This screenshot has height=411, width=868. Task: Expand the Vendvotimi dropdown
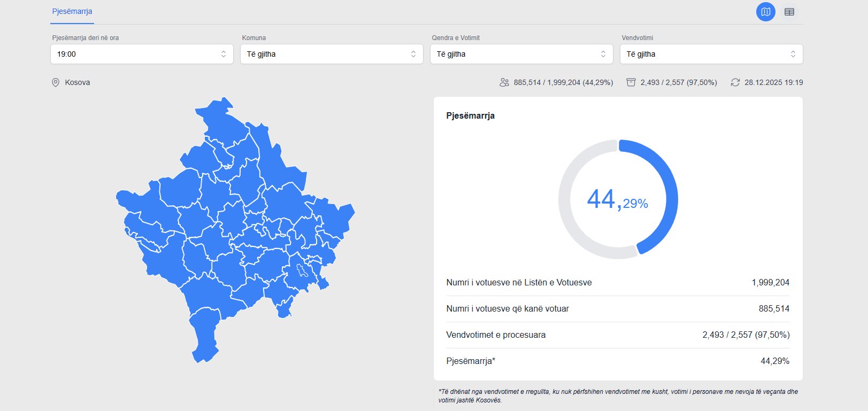tap(711, 54)
